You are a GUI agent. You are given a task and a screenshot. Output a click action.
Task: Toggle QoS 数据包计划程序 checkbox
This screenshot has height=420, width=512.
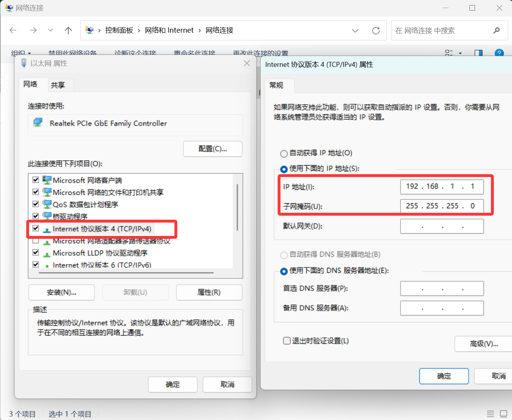point(36,204)
